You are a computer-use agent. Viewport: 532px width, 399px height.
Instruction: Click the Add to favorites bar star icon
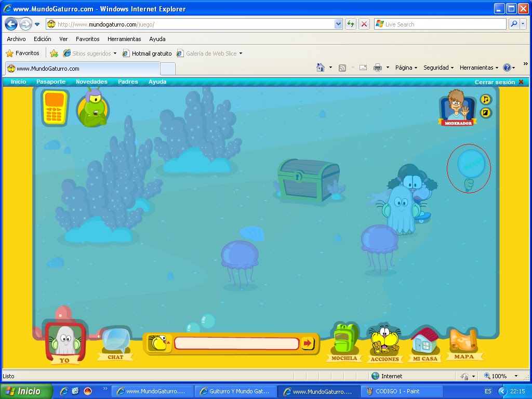tap(54, 54)
